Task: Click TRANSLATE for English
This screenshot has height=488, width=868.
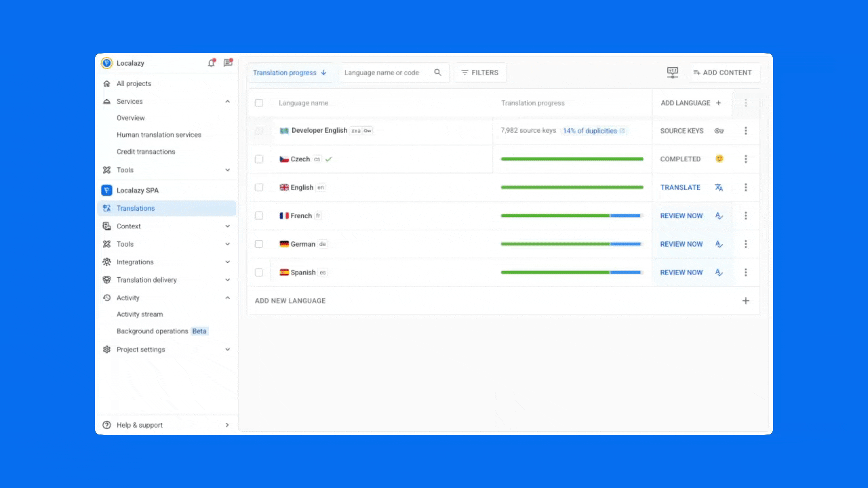Action: click(x=680, y=188)
